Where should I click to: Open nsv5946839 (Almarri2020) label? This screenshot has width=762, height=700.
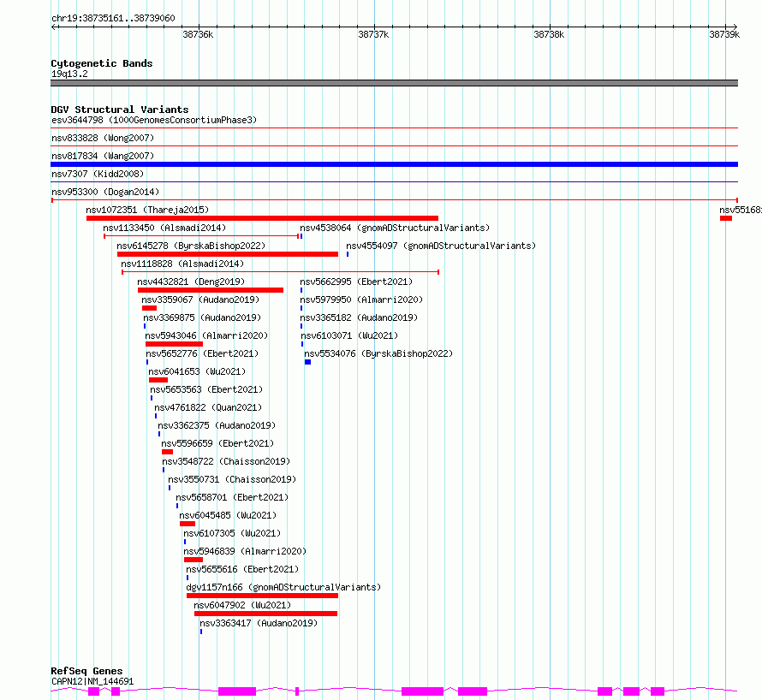tap(245, 551)
